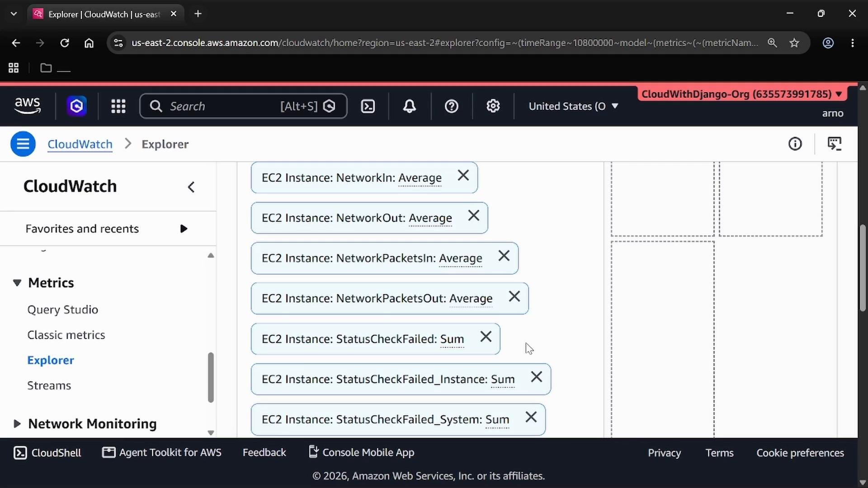The height and width of the screenshot is (488, 868).
Task: Open Cookie preferences
Action: pos(800,453)
